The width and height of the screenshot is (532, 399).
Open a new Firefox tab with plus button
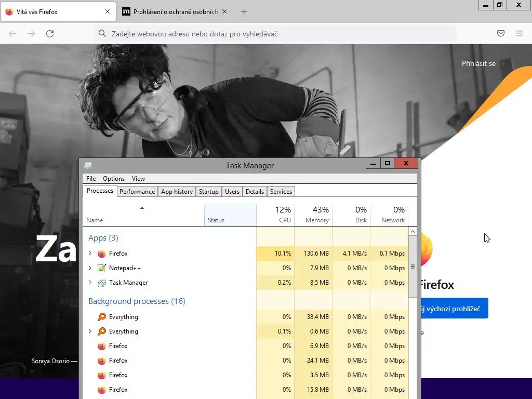pos(244,12)
